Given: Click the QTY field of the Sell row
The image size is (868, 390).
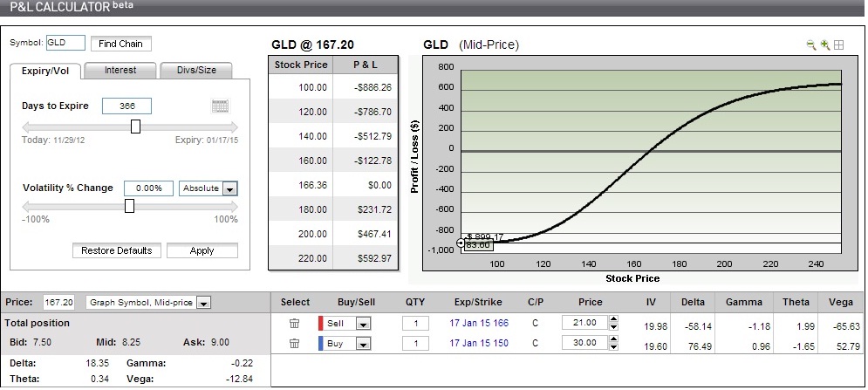Looking at the screenshot, I should (x=415, y=324).
